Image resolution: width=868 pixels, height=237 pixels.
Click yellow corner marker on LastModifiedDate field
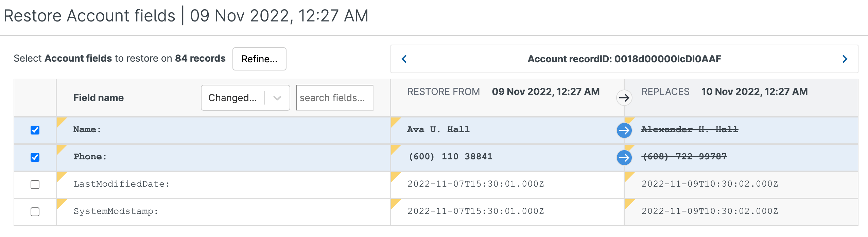(60, 175)
